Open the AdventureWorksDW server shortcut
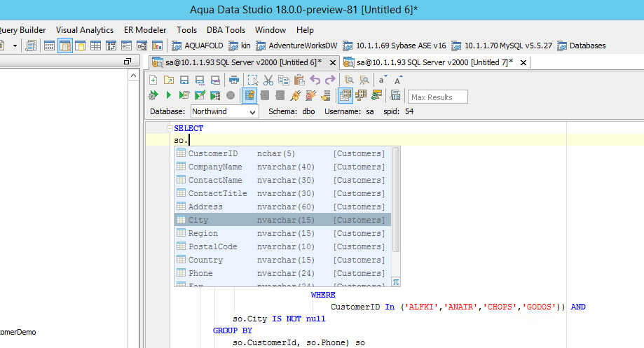 296,46
